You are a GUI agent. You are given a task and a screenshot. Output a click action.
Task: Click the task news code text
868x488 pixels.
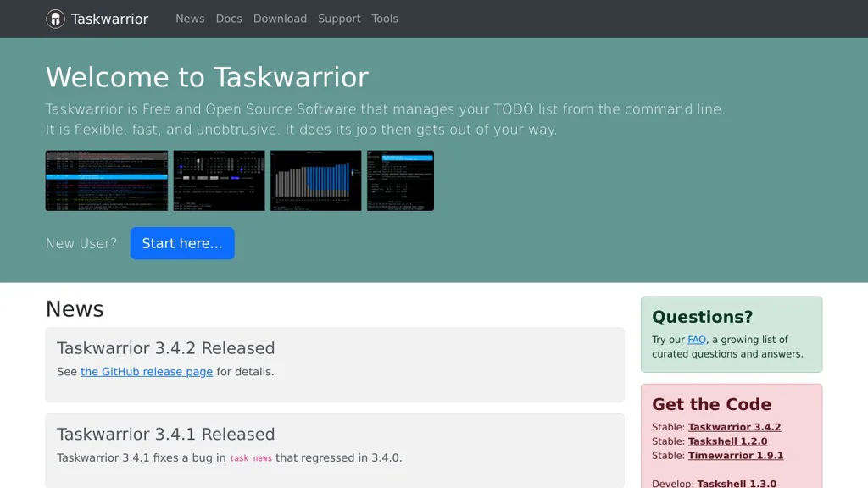point(251,458)
